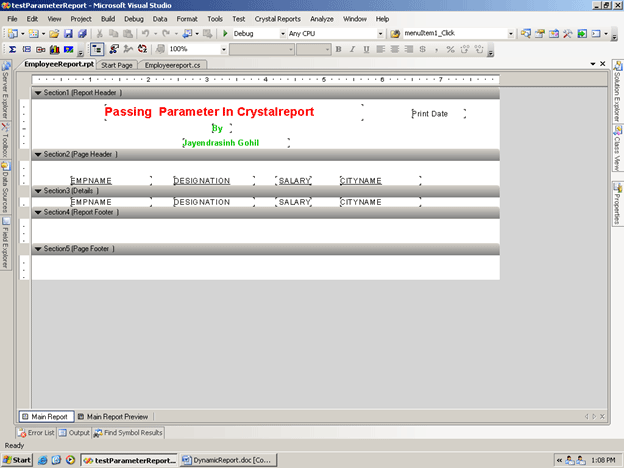
Task: Toggle Align Left button
Action: [380, 49]
